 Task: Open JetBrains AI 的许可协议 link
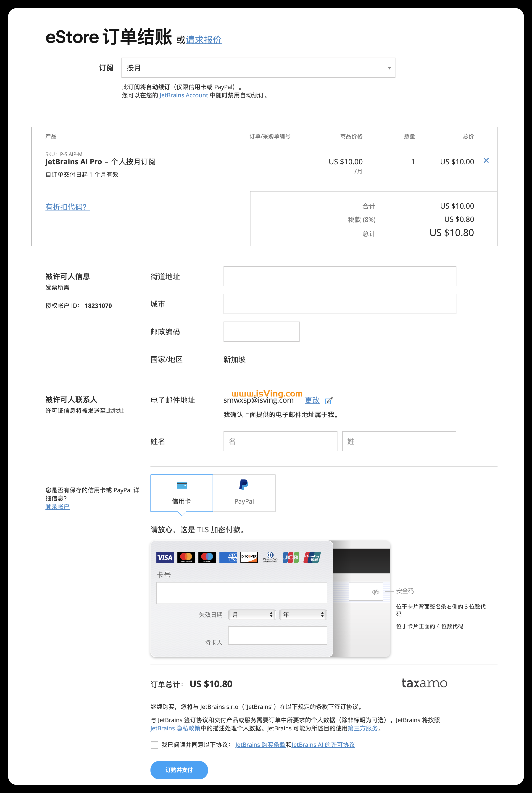(x=323, y=745)
